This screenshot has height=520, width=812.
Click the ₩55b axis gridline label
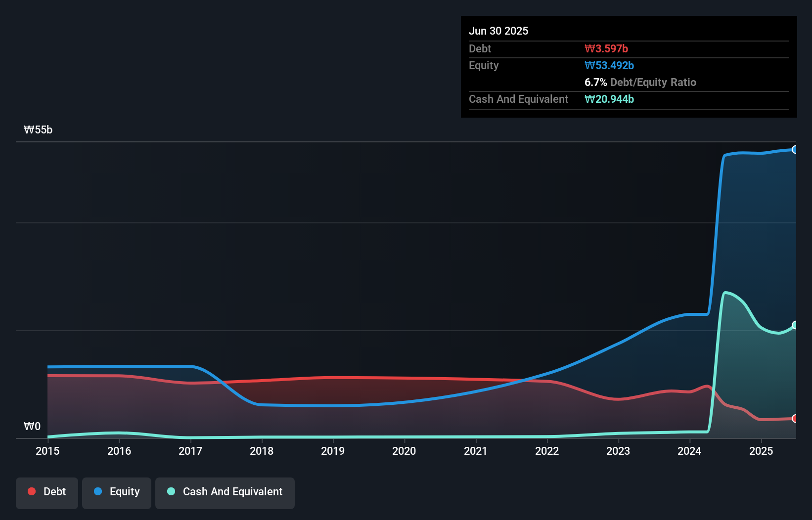point(38,130)
